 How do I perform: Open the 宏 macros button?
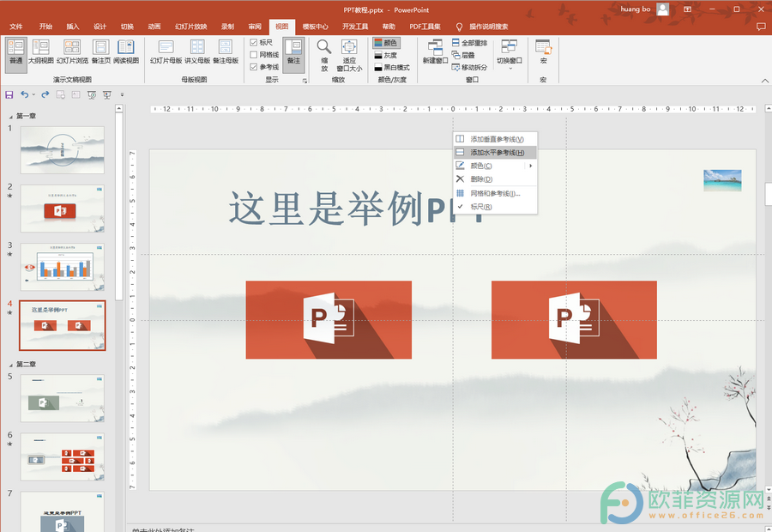[544, 52]
